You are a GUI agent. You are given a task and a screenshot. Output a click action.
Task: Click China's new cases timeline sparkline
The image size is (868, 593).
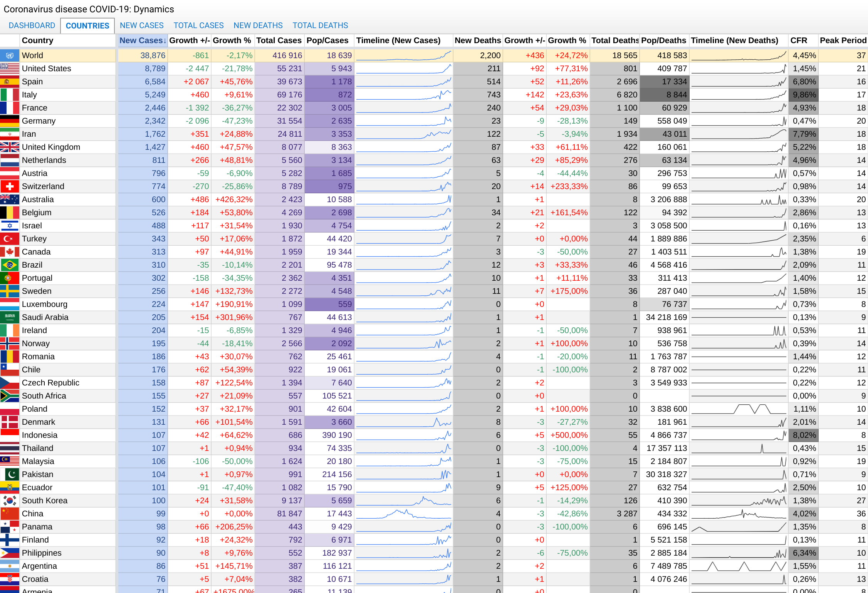pyautogui.click(x=403, y=514)
